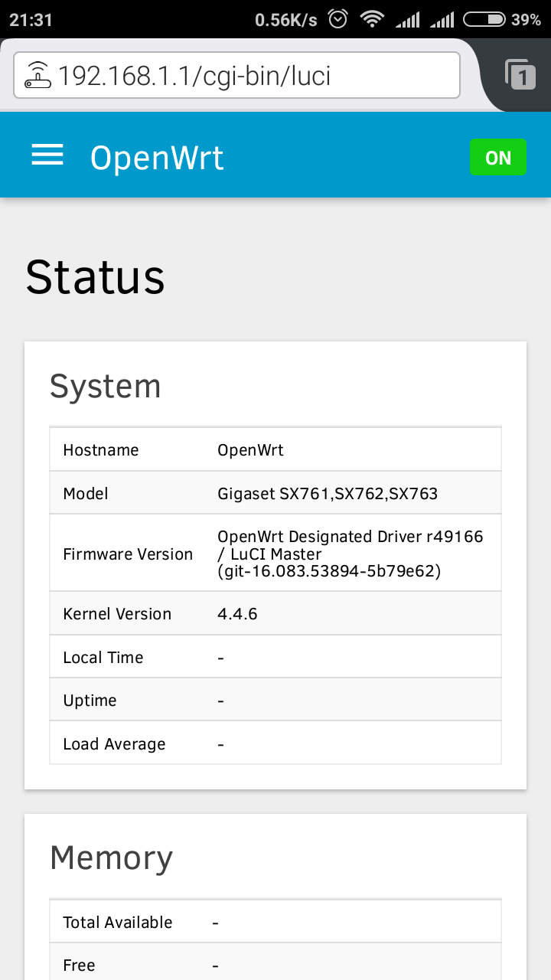Select the OpenWrt hostname value

(250, 450)
